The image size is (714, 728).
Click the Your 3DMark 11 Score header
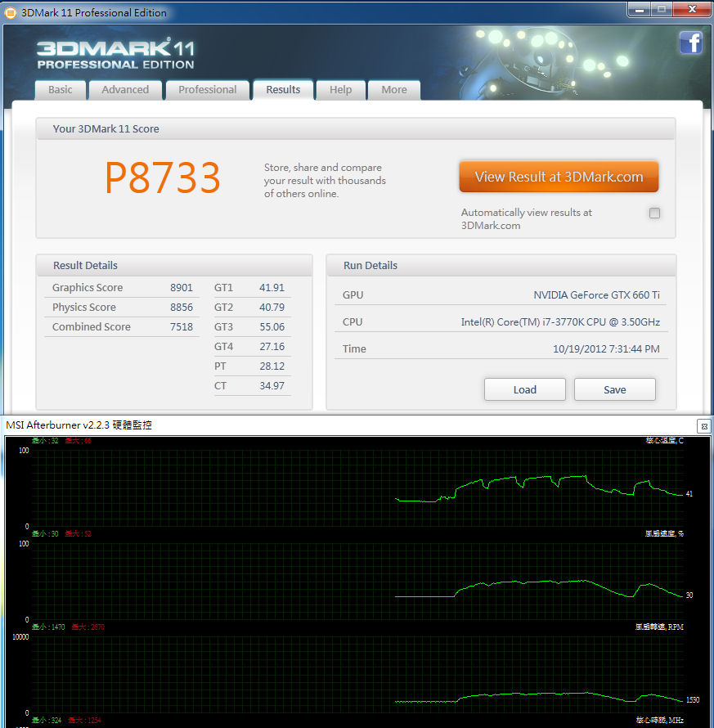coord(356,129)
